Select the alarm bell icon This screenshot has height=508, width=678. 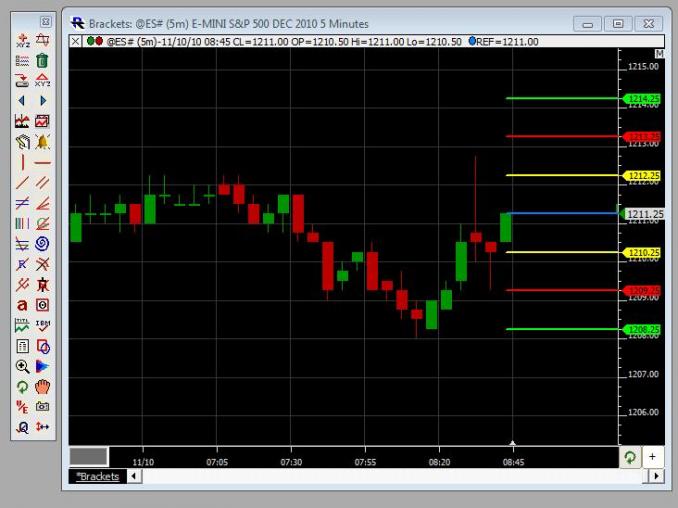pyautogui.click(x=43, y=141)
